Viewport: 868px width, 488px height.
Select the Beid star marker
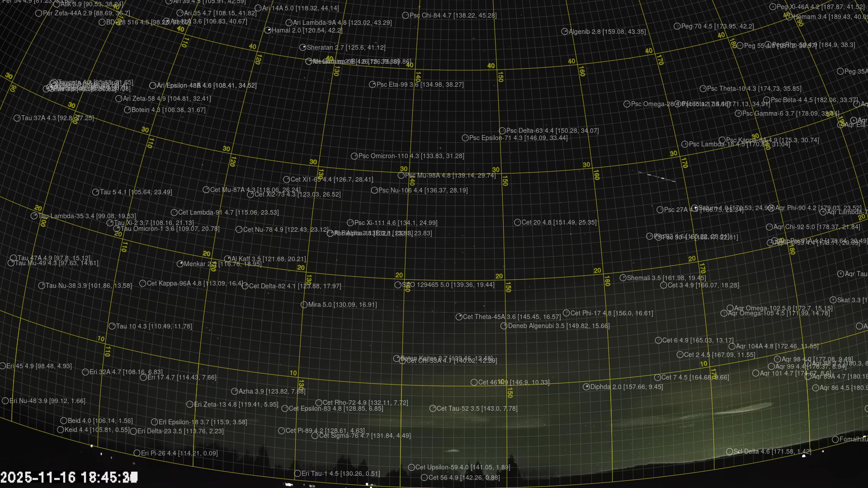[64, 421]
